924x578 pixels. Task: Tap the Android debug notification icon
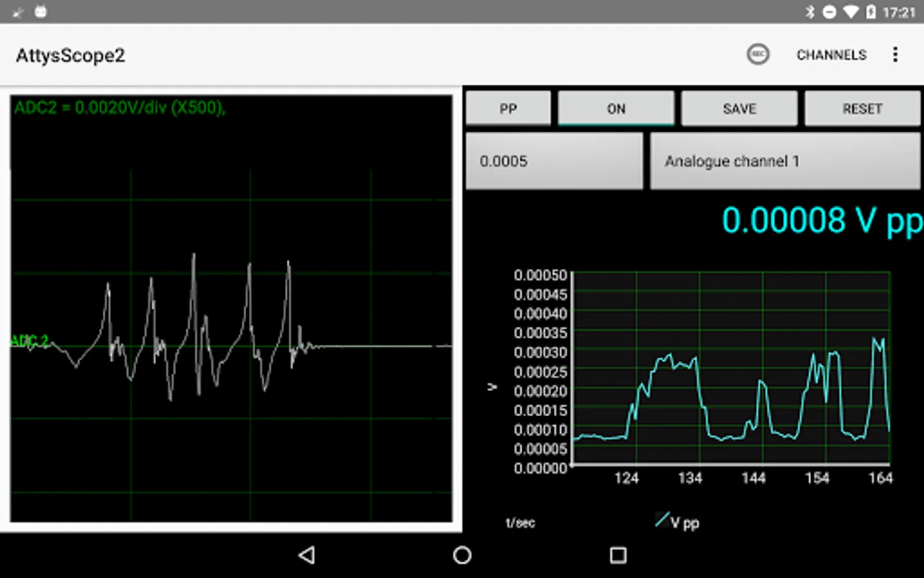tap(40, 12)
